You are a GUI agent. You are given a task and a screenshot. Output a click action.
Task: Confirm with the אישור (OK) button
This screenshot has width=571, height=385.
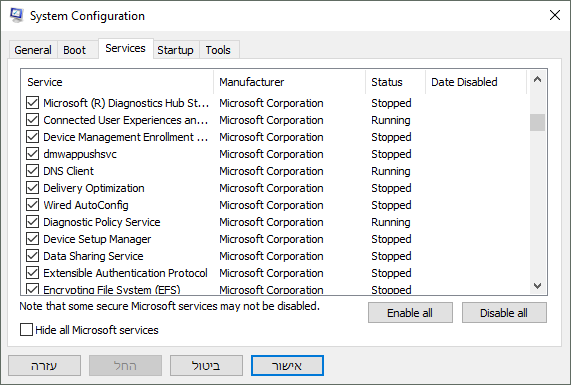(287, 366)
